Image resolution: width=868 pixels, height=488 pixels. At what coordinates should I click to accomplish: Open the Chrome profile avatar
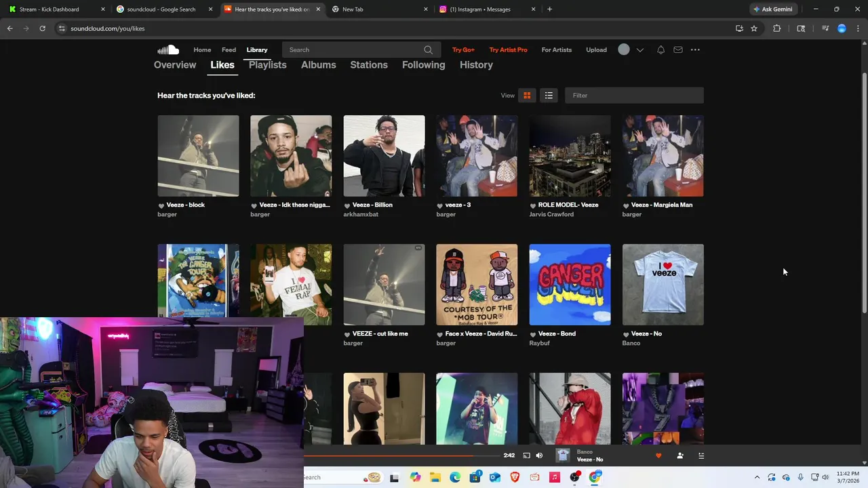point(842,28)
